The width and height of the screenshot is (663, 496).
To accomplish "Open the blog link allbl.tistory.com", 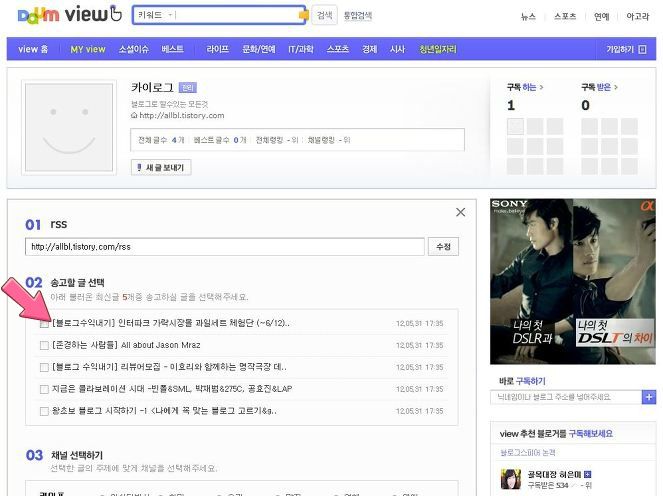I will click(181, 115).
